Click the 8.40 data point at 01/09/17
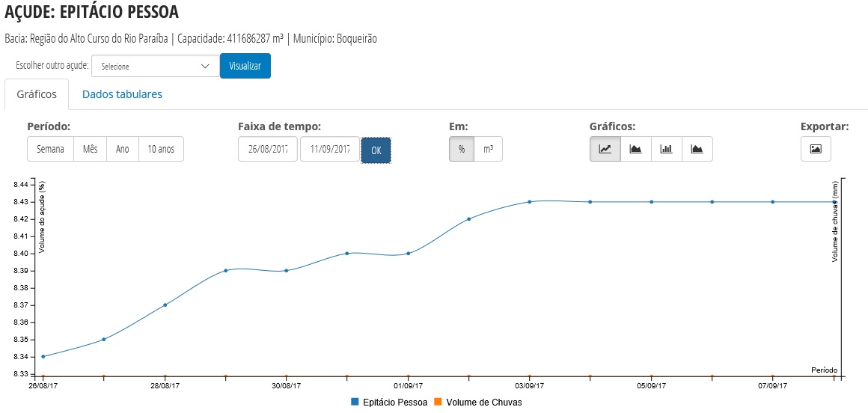The image size is (868, 413). pos(408,254)
